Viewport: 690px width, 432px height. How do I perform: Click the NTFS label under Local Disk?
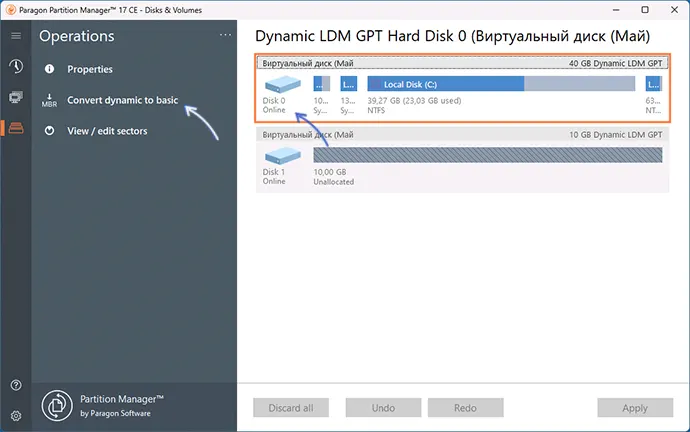[376, 110]
